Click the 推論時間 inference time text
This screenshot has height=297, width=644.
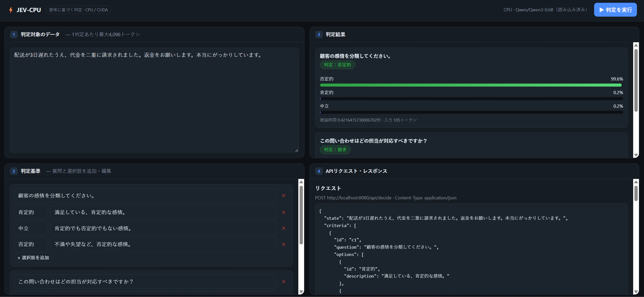click(368, 120)
